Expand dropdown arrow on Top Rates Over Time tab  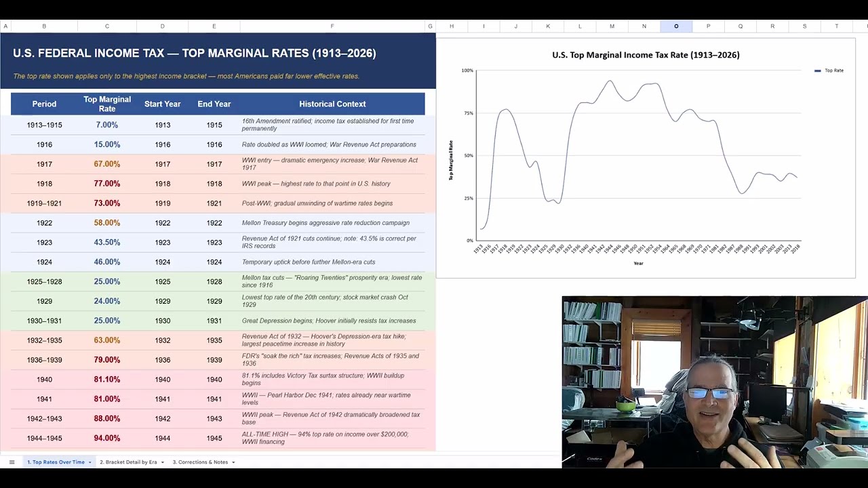point(90,462)
